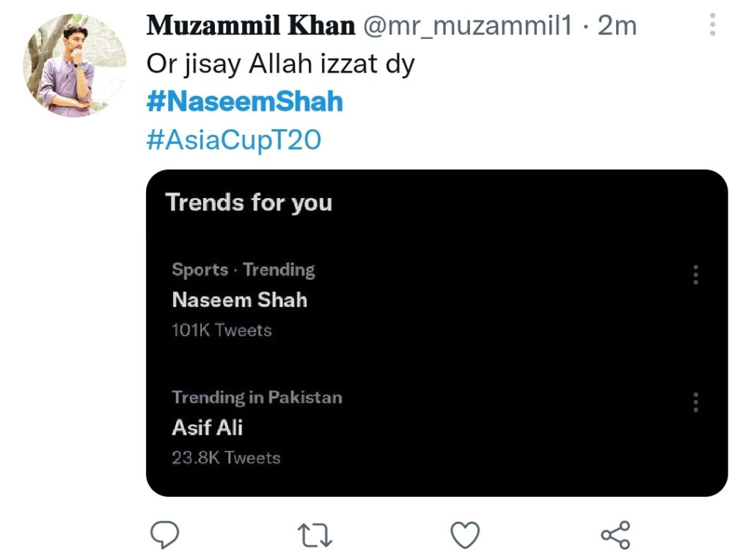The image size is (751, 560).
Task: Retweet using the arrows icon
Action: (x=315, y=534)
